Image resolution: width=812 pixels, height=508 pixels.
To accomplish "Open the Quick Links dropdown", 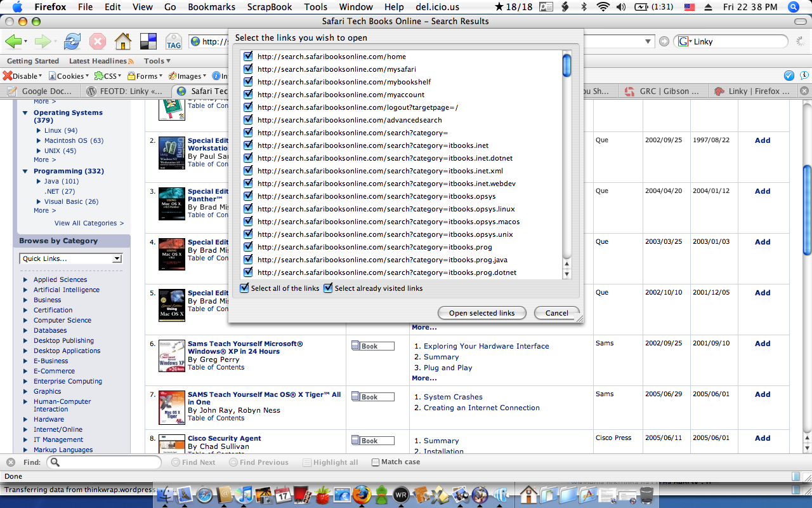I will coord(70,258).
